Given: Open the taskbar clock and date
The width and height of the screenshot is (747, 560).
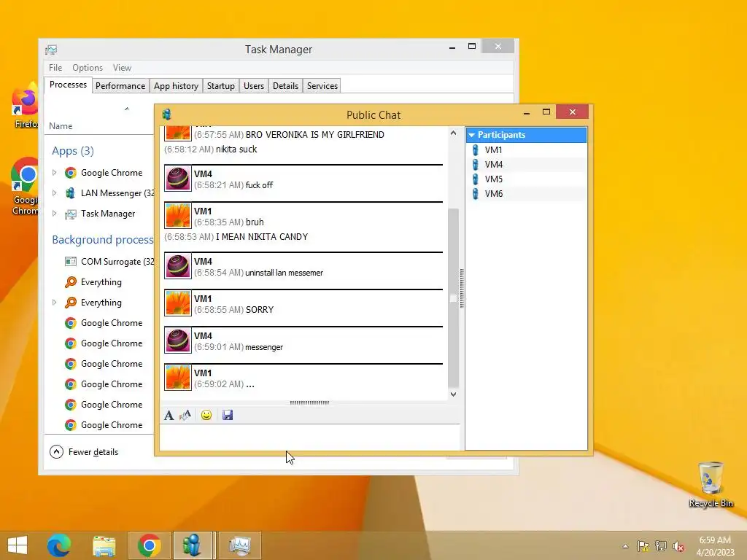Looking at the screenshot, I should [715, 546].
